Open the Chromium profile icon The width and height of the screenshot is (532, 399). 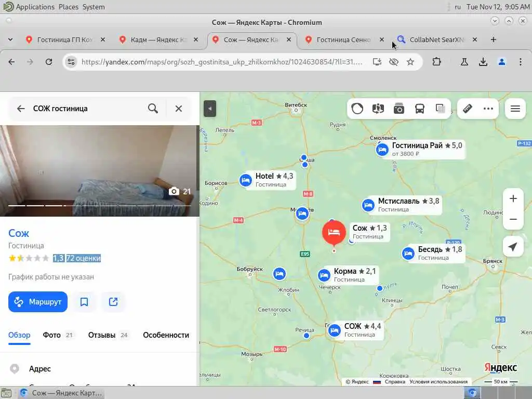[502, 62]
